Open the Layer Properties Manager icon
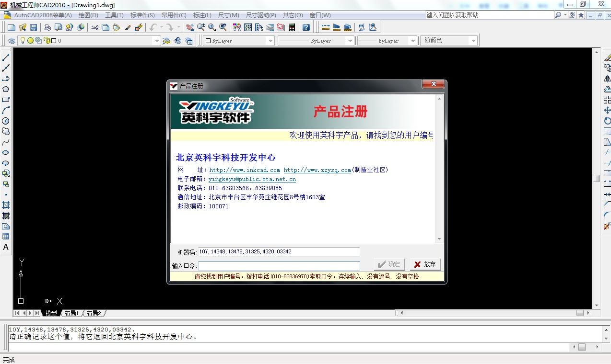This screenshot has height=364, width=611. point(11,41)
